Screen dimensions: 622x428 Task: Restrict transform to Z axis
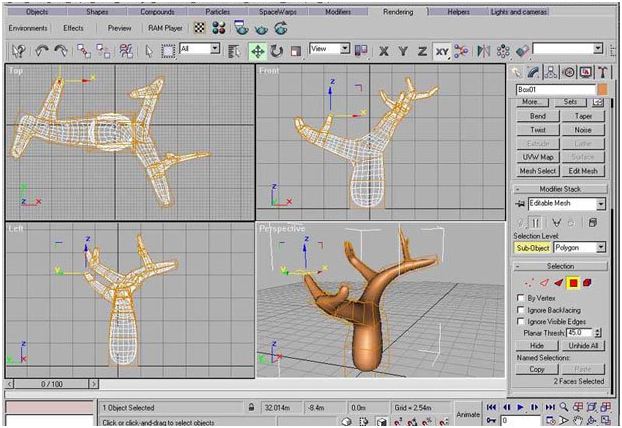tap(422, 51)
